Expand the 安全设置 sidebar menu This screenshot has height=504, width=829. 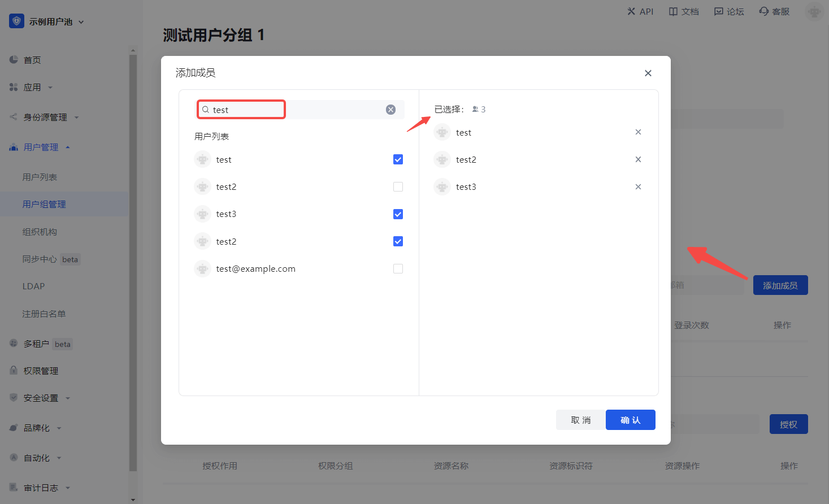tap(41, 398)
